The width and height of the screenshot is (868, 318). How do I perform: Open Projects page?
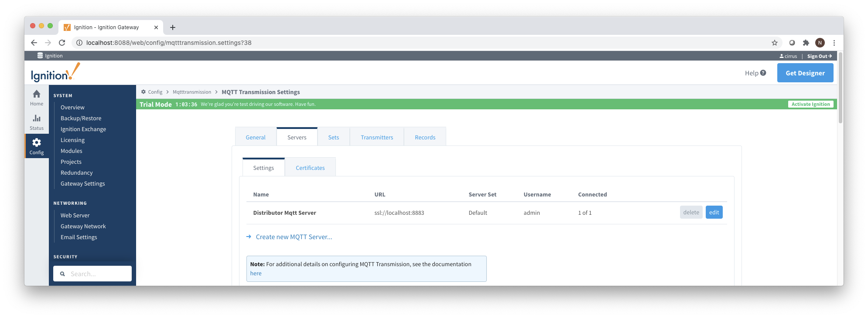71,162
